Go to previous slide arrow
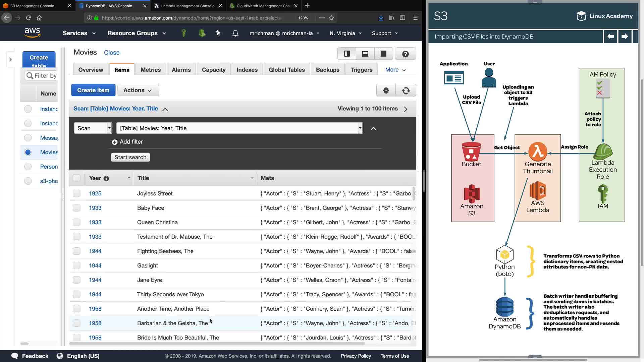Viewport: 644px width, 362px height. click(610, 36)
